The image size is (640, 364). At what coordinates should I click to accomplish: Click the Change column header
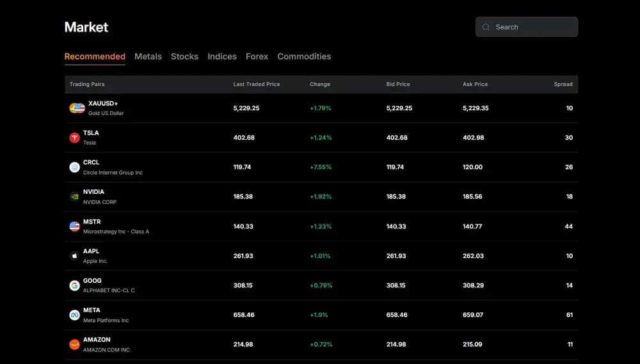tap(319, 84)
